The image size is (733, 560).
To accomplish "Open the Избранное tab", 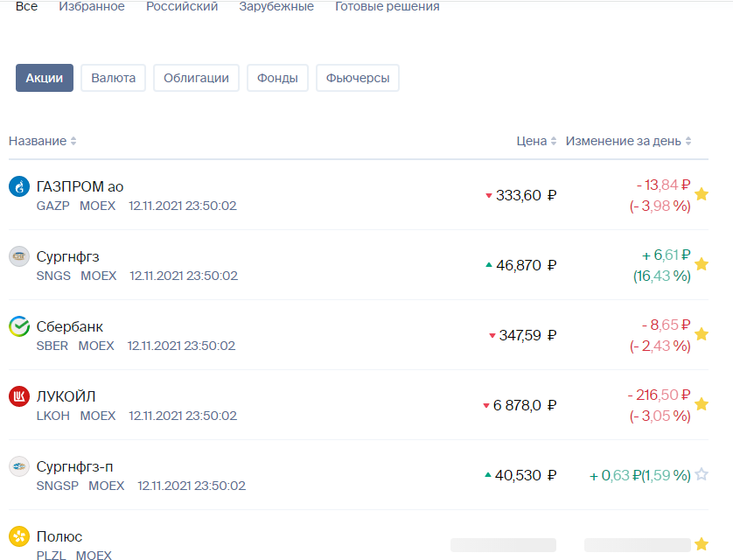I will 92,6.
